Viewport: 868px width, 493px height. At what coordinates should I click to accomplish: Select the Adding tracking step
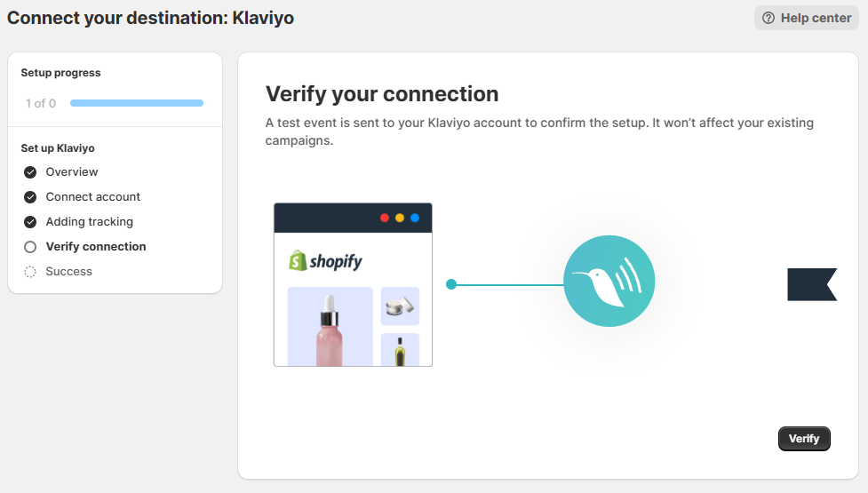[90, 222]
